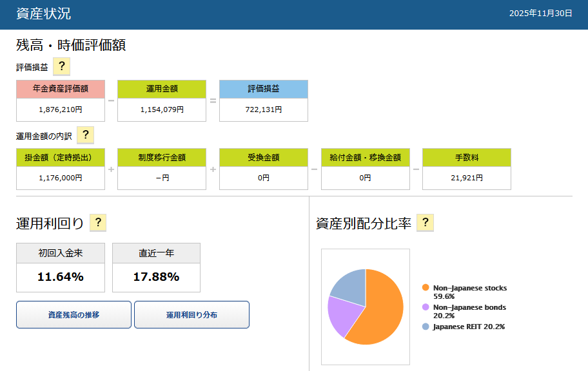Click the 運用利回り分布 button
The width and height of the screenshot is (588, 371).
click(191, 315)
